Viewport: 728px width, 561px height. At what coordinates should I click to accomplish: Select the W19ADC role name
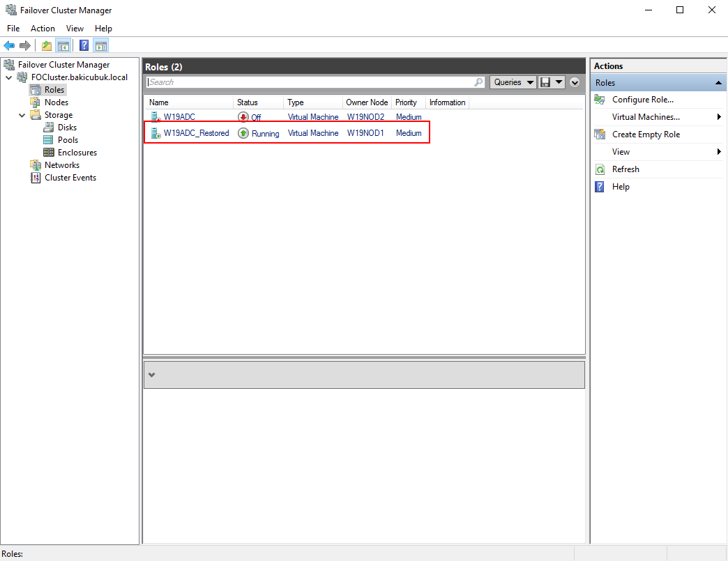(x=179, y=117)
